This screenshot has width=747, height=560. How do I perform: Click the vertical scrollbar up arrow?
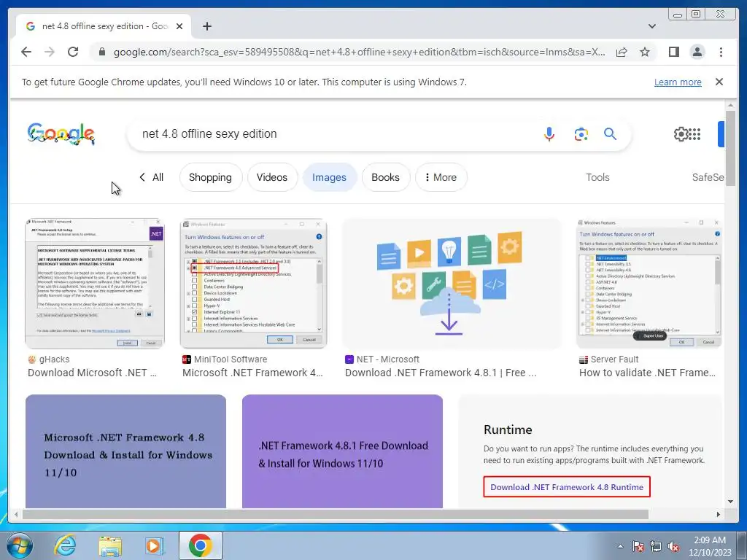tap(730, 105)
